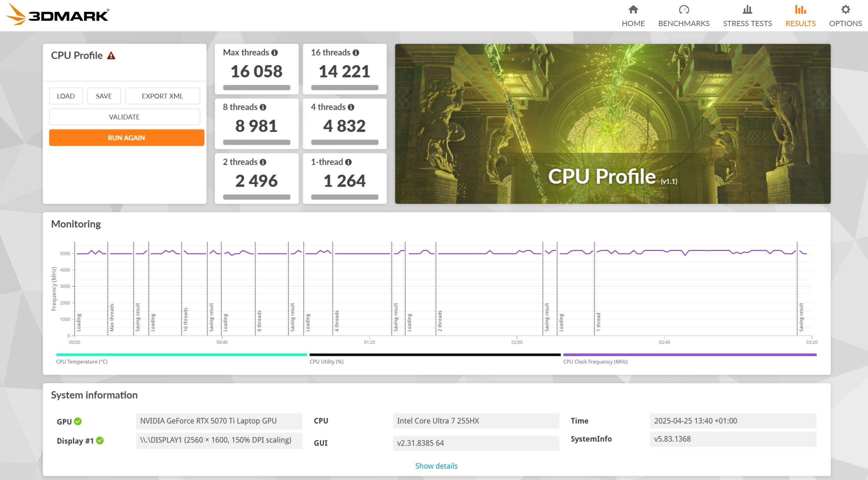Screen dimensions: 868x480
Task: Click the 4 threads score 4 832
Action: 345,126
